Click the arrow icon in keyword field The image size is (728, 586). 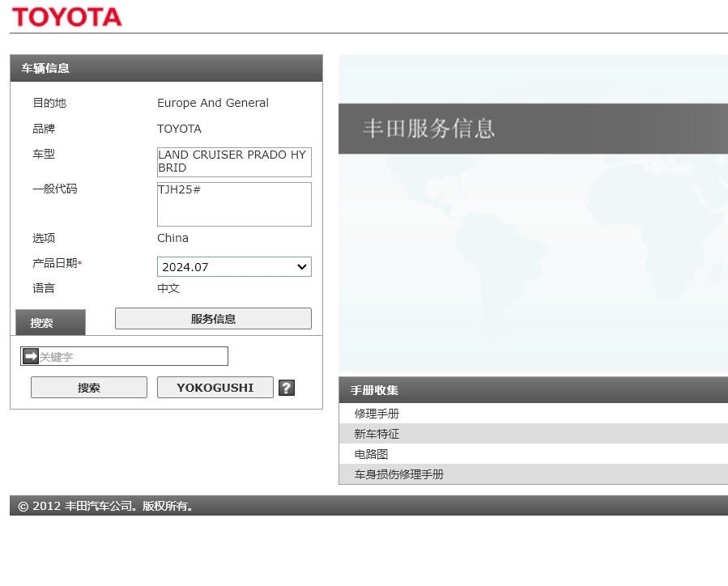[31, 356]
